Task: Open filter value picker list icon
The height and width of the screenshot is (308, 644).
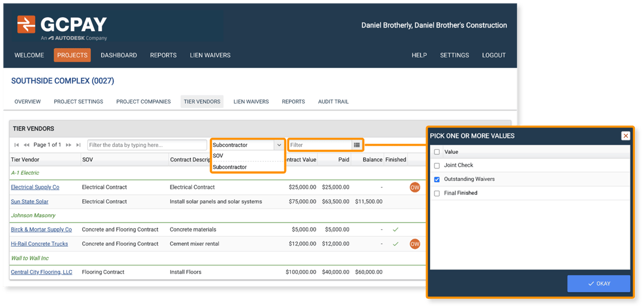Action: click(357, 145)
